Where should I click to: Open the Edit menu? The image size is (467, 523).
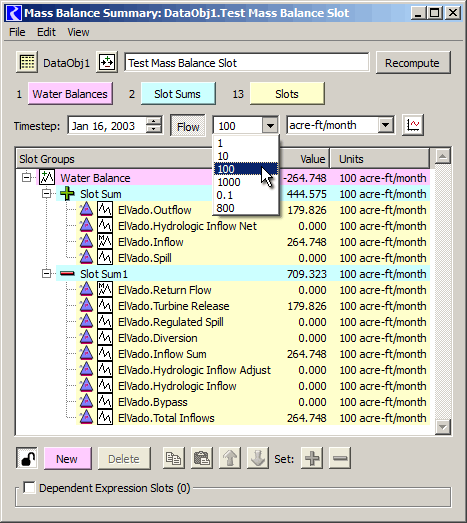(x=46, y=32)
